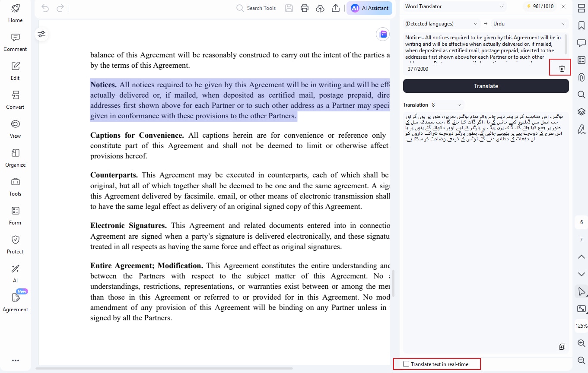The width and height of the screenshot is (588, 373).
Task: Click the Redo arrow
Action: click(x=60, y=8)
